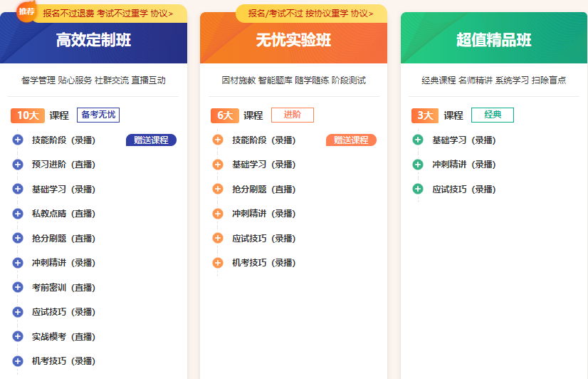Click the plus icon beside 预习进阶（直播）

tap(18, 165)
